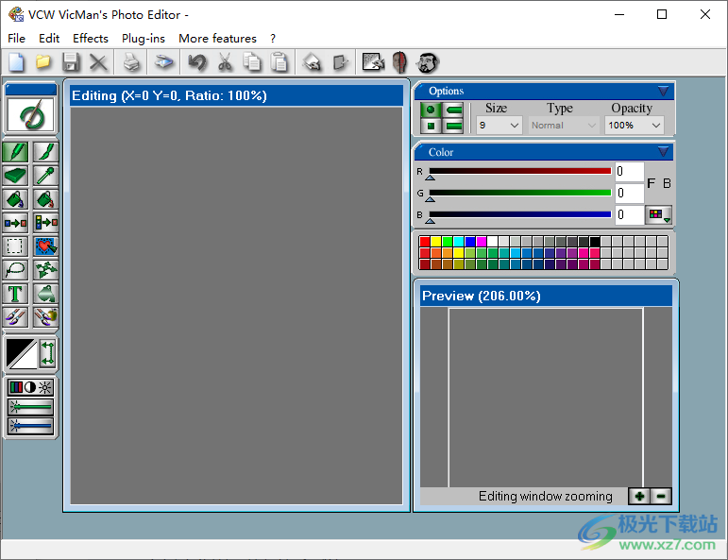Select the paint bucket fill tool
The image size is (728, 560).
[15, 199]
